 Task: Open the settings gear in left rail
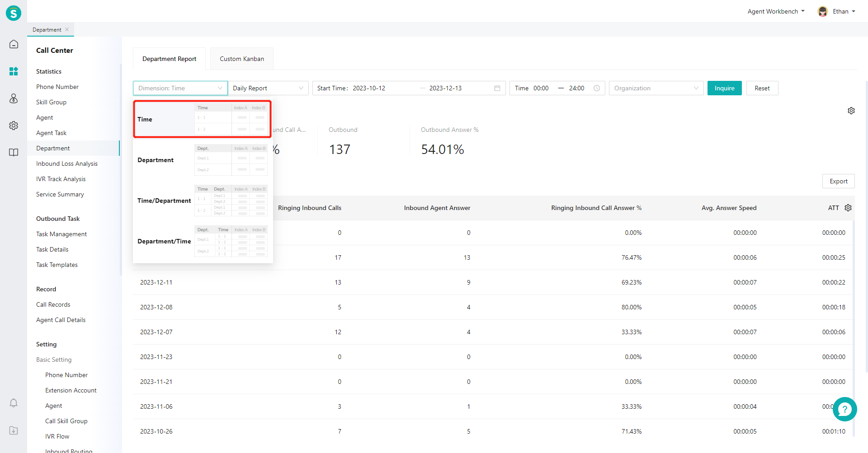14,126
